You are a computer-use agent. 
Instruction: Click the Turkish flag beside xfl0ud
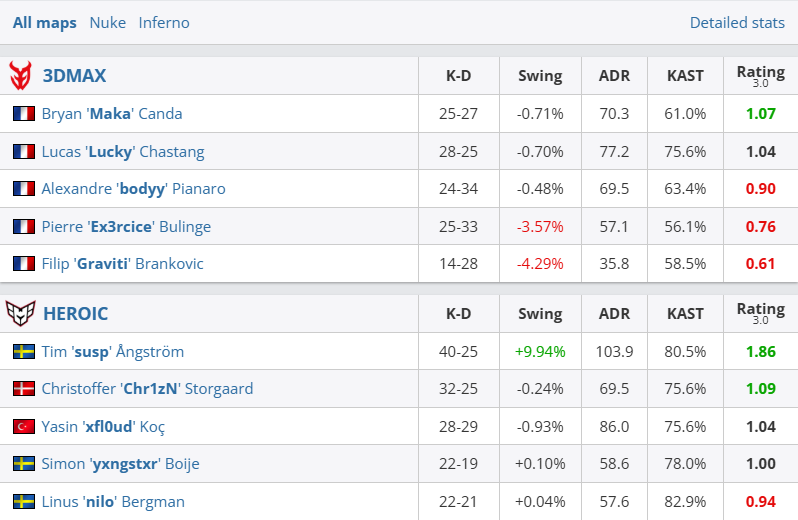(23, 427)
